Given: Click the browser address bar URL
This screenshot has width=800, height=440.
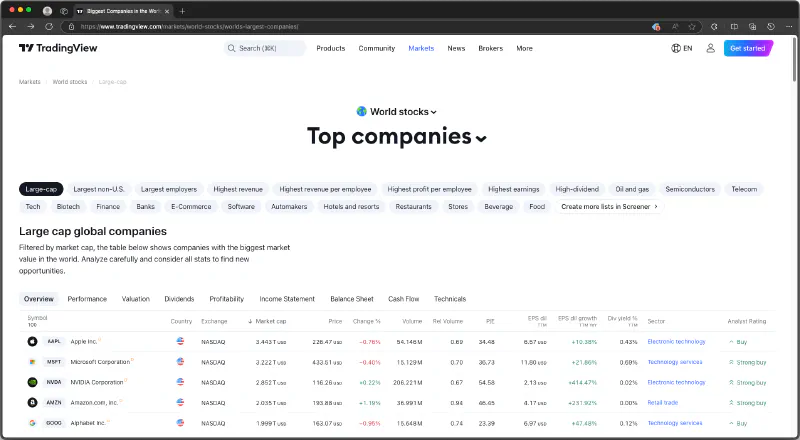Looking at the screenshot, I should point(189,27).
